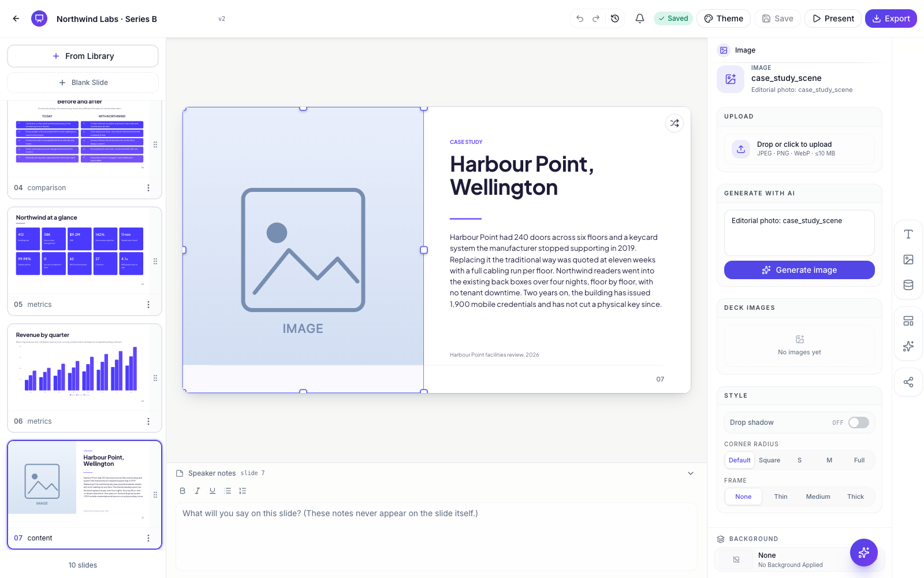This screenshot has height=578, width=924.
Task: Open the presentation logo icon
Action: click(x=39, y=18)
